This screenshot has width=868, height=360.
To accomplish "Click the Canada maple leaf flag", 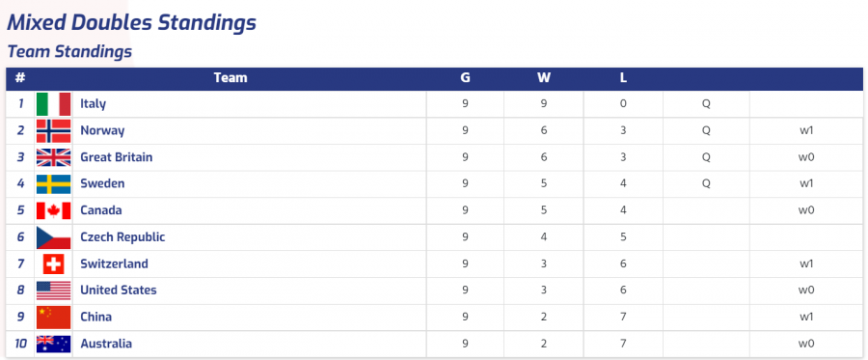I will click(x=54, y=210).
